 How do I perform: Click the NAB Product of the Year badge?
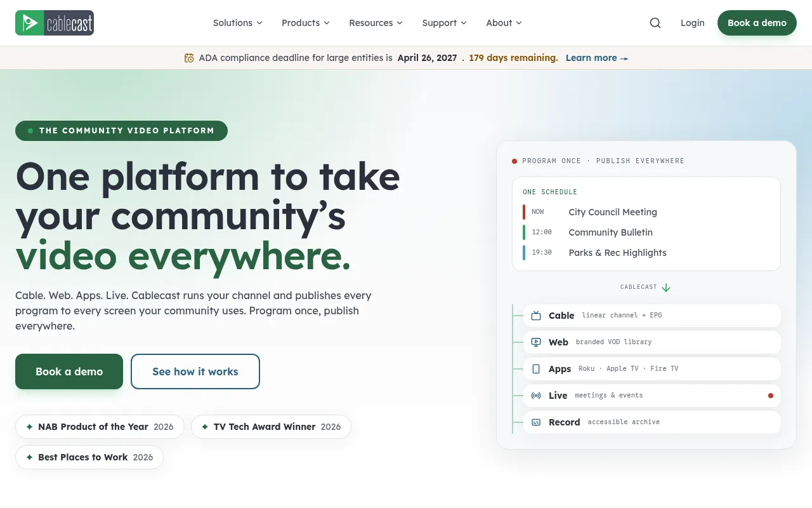click(x=100, y=427)
